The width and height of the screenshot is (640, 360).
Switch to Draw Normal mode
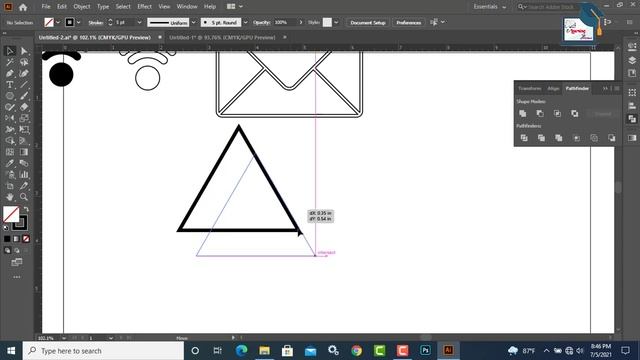(x=7, y=250)
